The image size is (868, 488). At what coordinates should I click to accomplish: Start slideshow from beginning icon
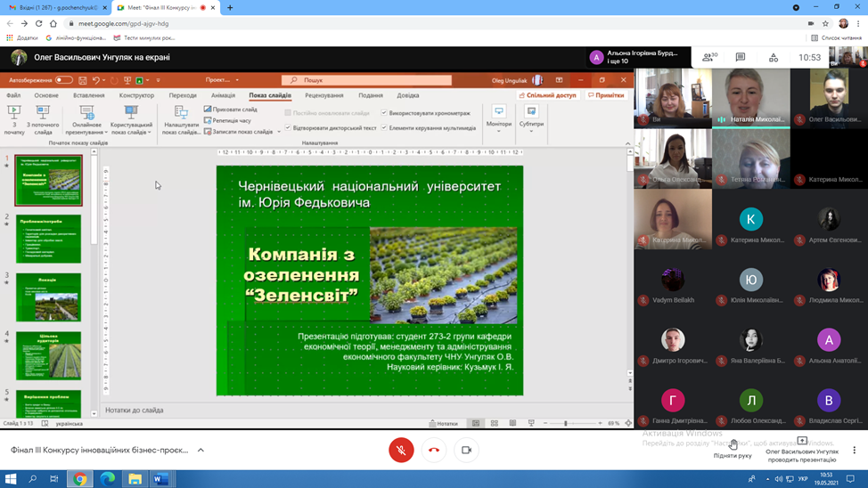(14, 120)
